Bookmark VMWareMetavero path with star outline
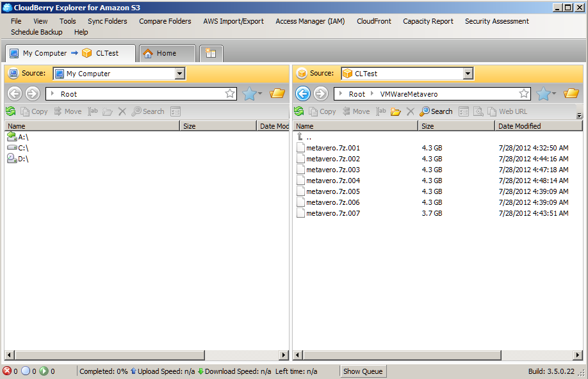Viewport: 588px width, 379px height. pyautogui.click(x=524, y=93)
